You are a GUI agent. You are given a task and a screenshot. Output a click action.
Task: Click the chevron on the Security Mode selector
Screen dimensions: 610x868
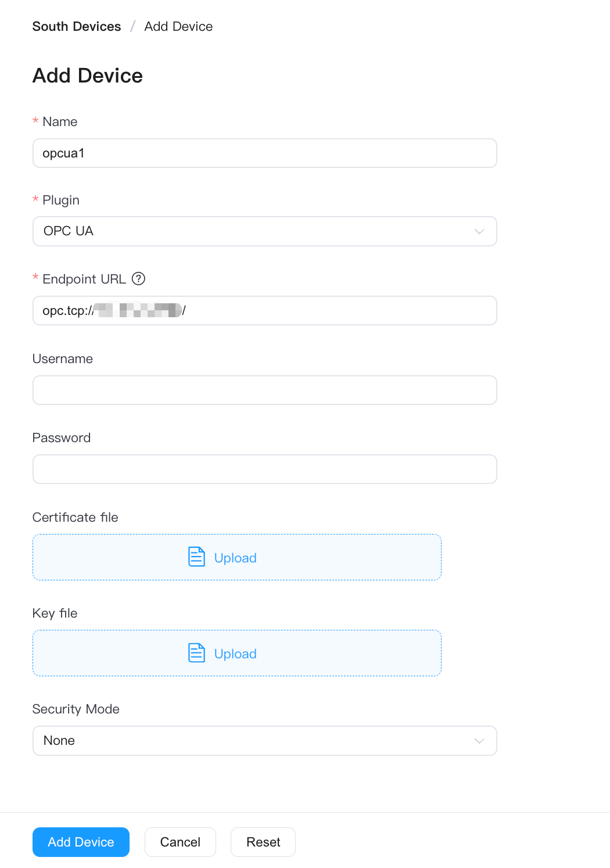coord(479,741)
